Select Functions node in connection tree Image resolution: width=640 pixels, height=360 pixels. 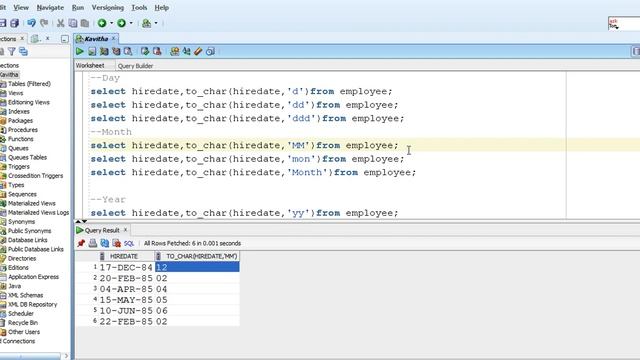tap(21, 139)
